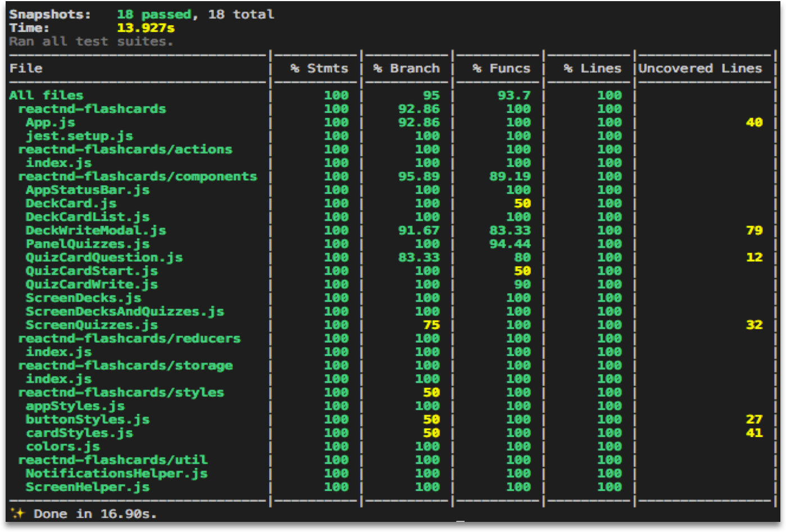Click the "% Lines" column header
Viewport: 786px width, 532px height.
pos(593,69)
